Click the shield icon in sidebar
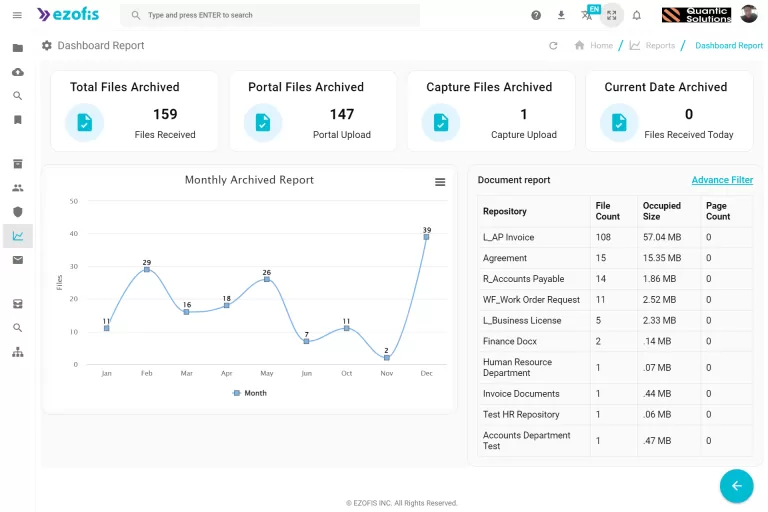Viewport: 768px width, 512px height. [17, 212]
